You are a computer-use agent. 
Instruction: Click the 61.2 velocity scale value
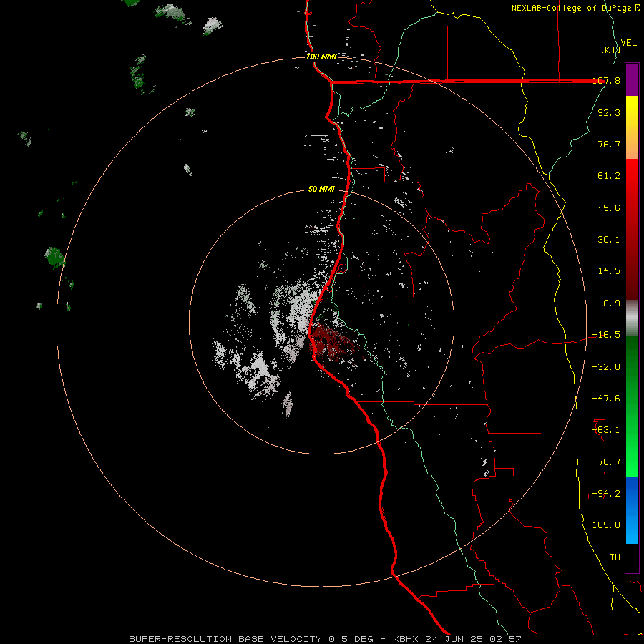(x=609, y=176)
